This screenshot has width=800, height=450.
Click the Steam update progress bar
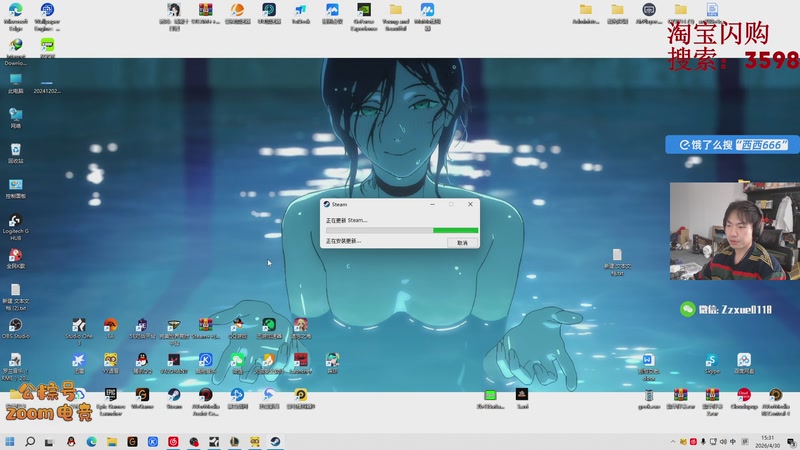point(402,231)
